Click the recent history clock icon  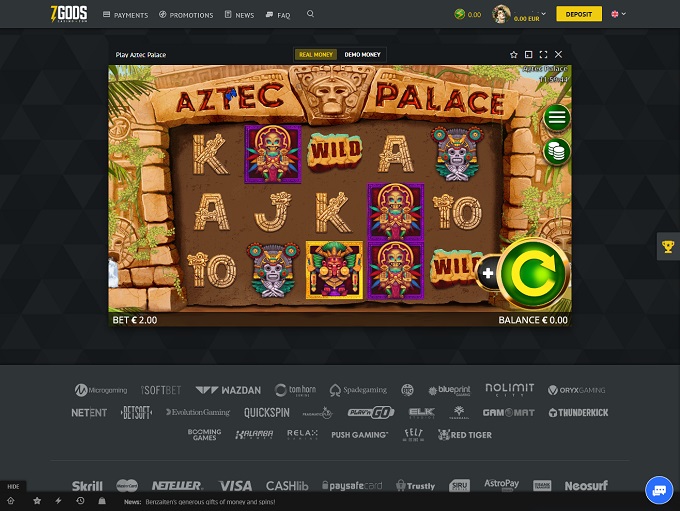click(x=80, y=500)
